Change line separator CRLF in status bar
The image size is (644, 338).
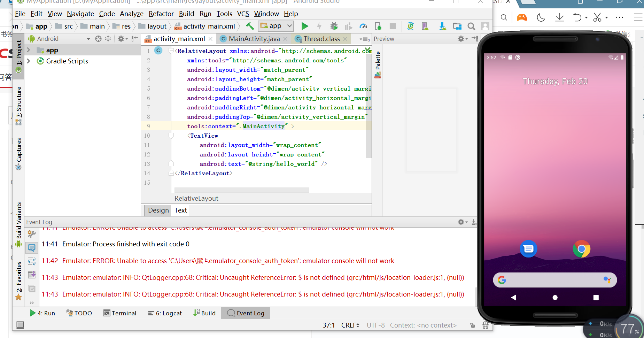tap(350, 325)
